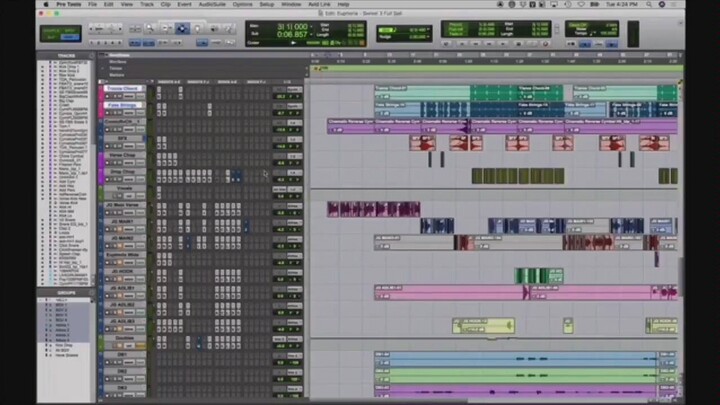Image resolution: width=720 pixels, height=405 pixels.
Task: Select the Scrubber tool
Action: [x=214, y=28]
